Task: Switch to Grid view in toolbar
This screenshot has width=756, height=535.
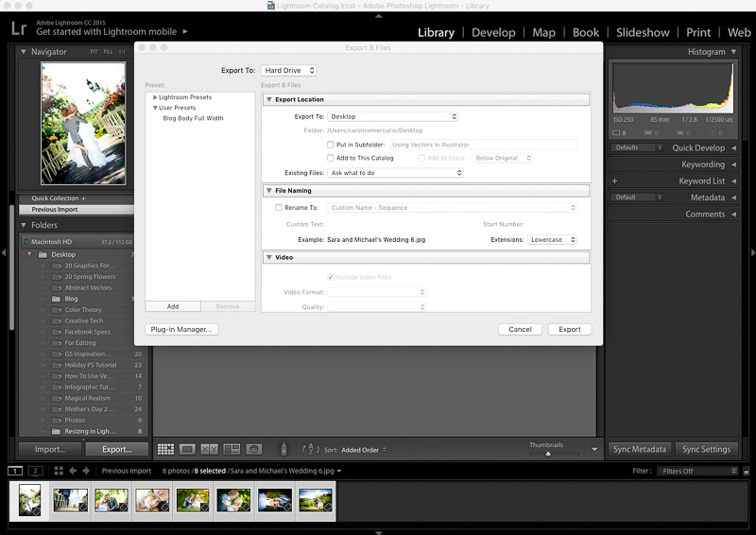Action: pyautogui.click(x=165, y=450)
